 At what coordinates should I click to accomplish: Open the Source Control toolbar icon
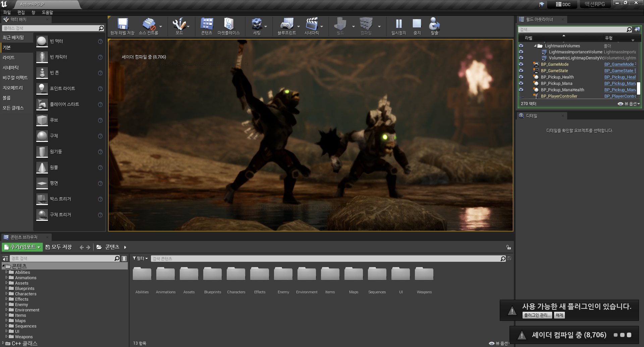[149, 24]
